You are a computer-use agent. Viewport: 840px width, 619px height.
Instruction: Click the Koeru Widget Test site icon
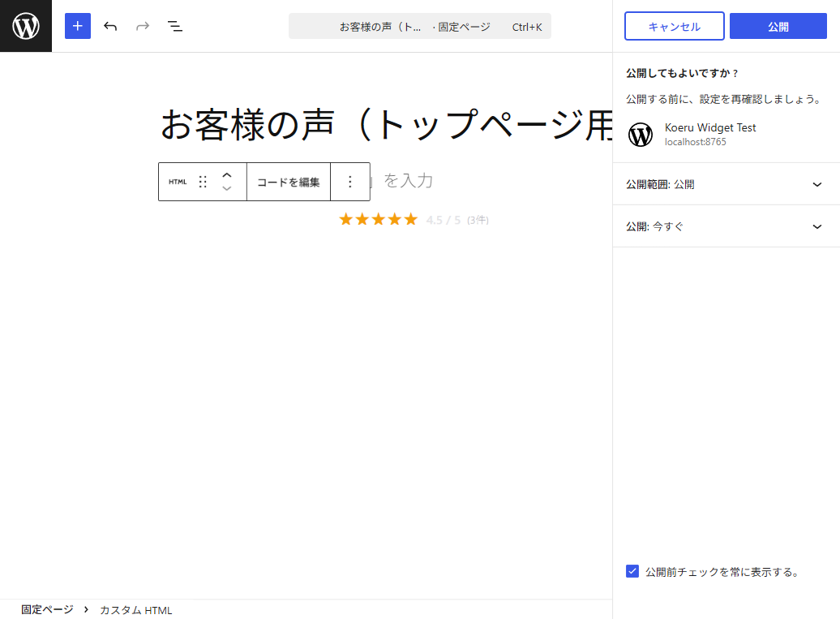click(x=641, y=135)
